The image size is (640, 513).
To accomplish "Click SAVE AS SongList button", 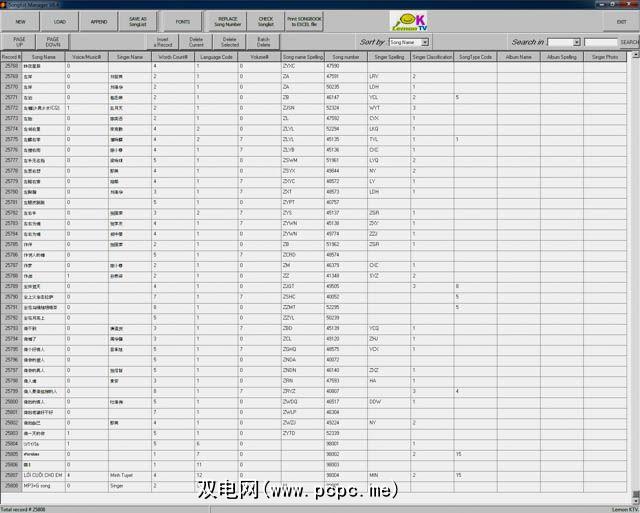I will (x=138, y=22).
